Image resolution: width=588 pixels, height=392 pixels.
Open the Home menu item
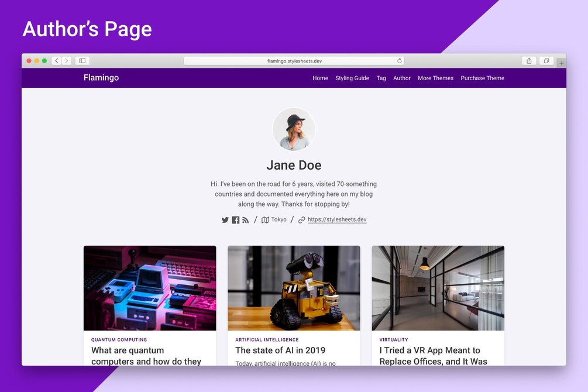pos(320,78)
